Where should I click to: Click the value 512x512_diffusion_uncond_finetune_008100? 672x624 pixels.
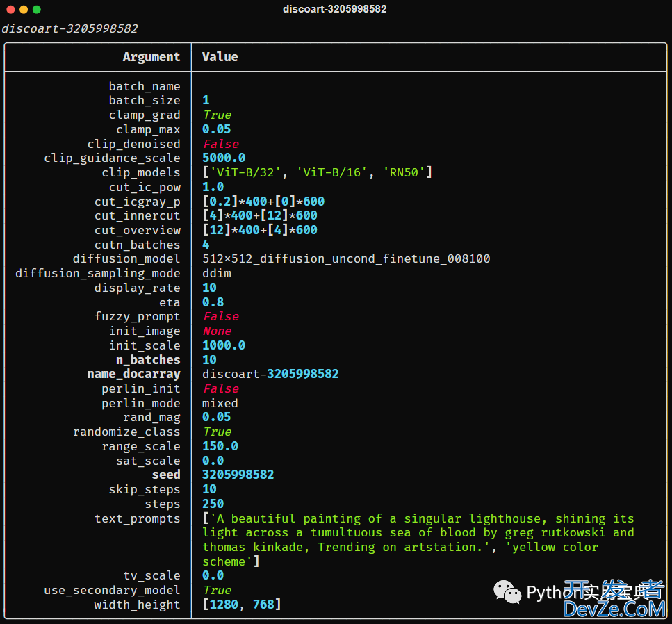pos(346,259)
